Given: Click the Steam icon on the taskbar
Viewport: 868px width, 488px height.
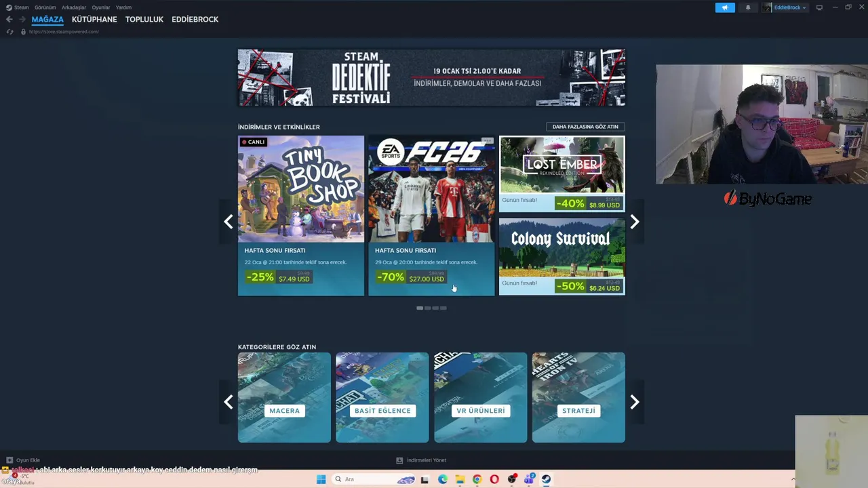Looking at the screenshot, I should (x=546, y=479).
